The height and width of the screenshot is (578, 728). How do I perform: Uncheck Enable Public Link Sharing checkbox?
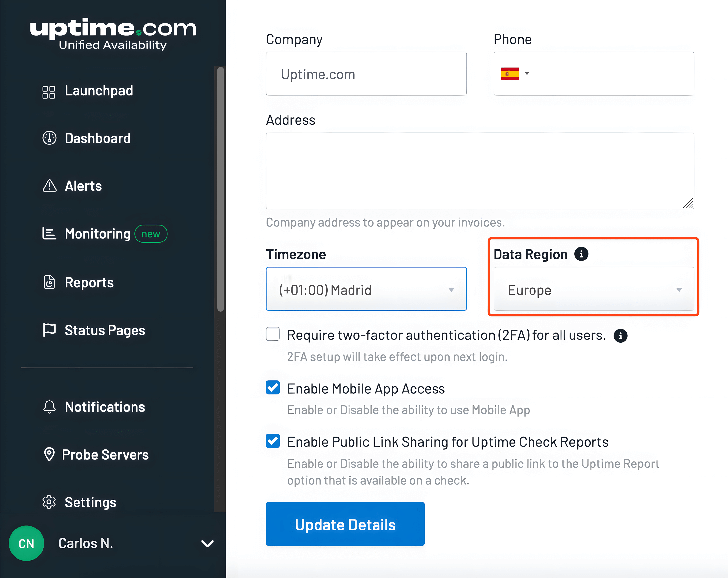pyautogui.click(x=273, y=441)
